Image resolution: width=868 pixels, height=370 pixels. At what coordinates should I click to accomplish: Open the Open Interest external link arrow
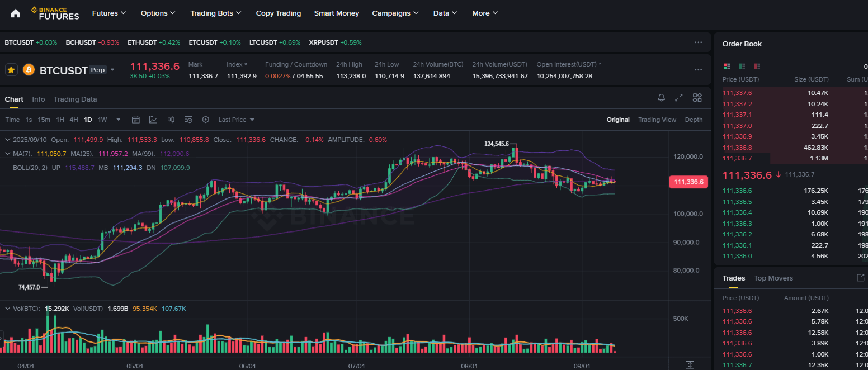(600, 64)
